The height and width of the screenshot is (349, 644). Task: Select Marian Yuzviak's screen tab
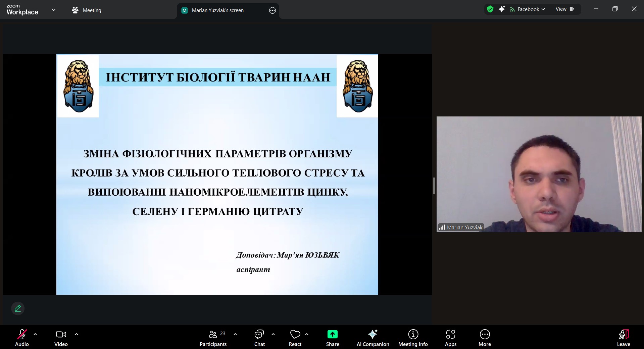(217, 10)
